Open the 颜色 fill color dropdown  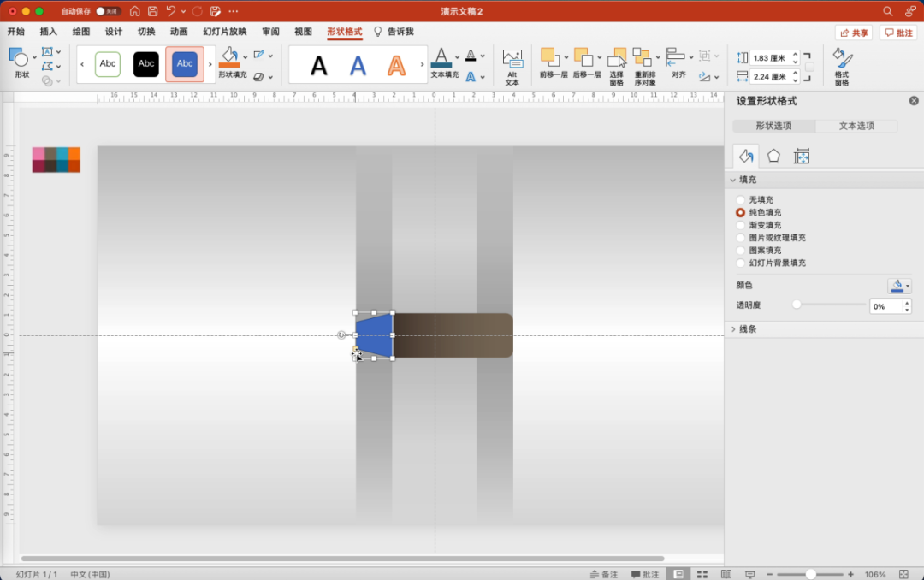coord(899,286)
